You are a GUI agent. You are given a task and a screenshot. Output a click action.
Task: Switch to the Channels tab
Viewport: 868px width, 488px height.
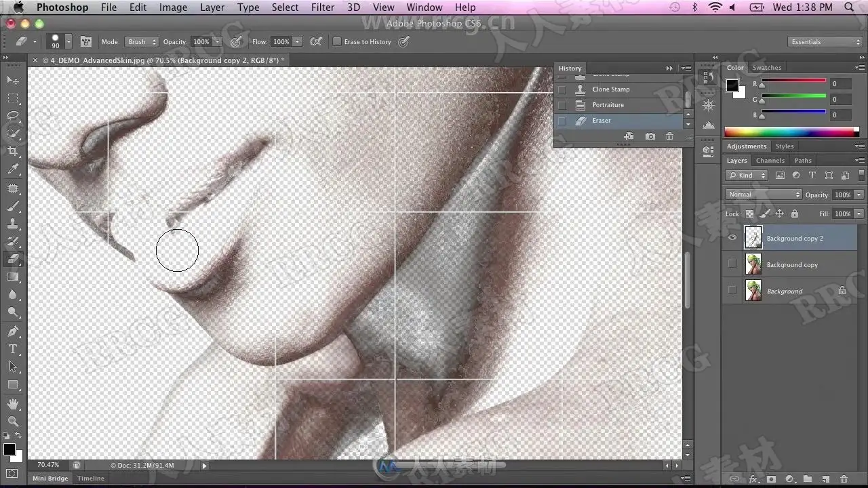770,161
